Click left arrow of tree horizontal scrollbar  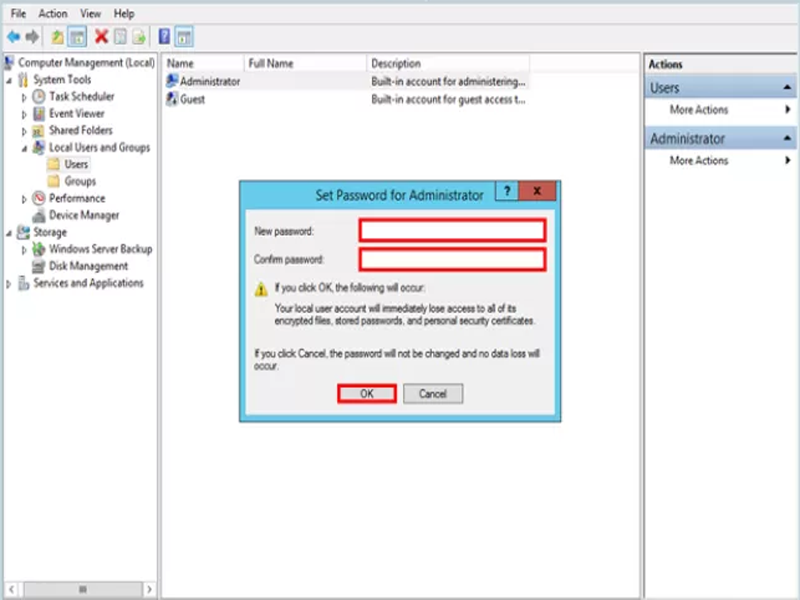pyautogui.click(x=12, y=589)
